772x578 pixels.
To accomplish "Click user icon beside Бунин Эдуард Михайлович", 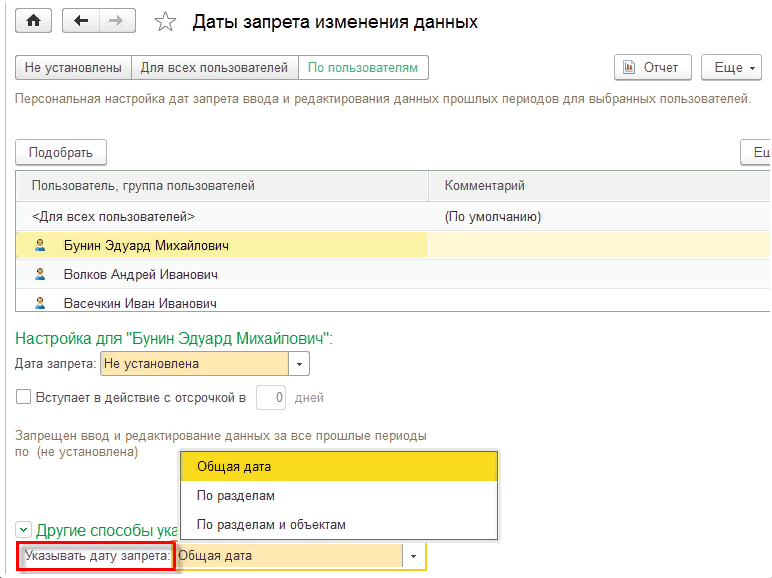I will pyautogui.click(x=40, y=245).
